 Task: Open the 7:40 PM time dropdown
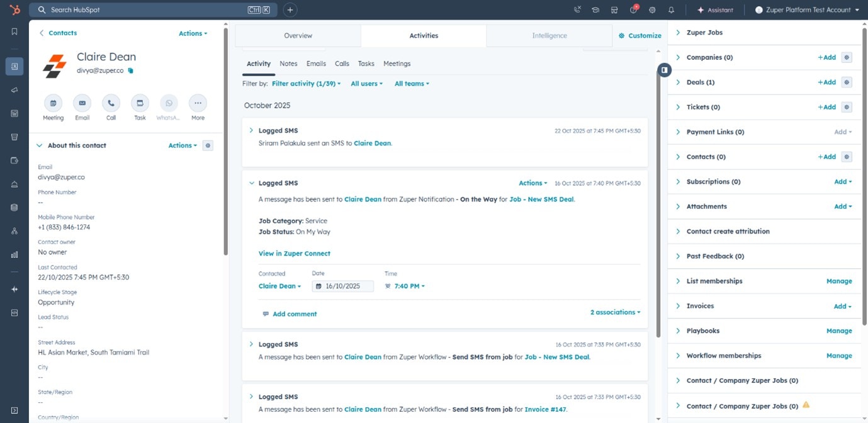tap(409, 286)
